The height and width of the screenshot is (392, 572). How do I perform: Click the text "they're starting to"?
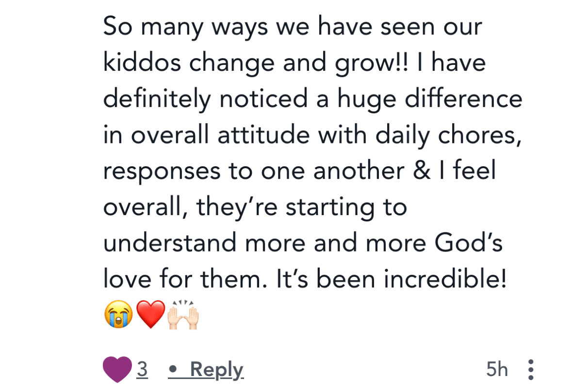pyautogui.click(x=302, y=208)
